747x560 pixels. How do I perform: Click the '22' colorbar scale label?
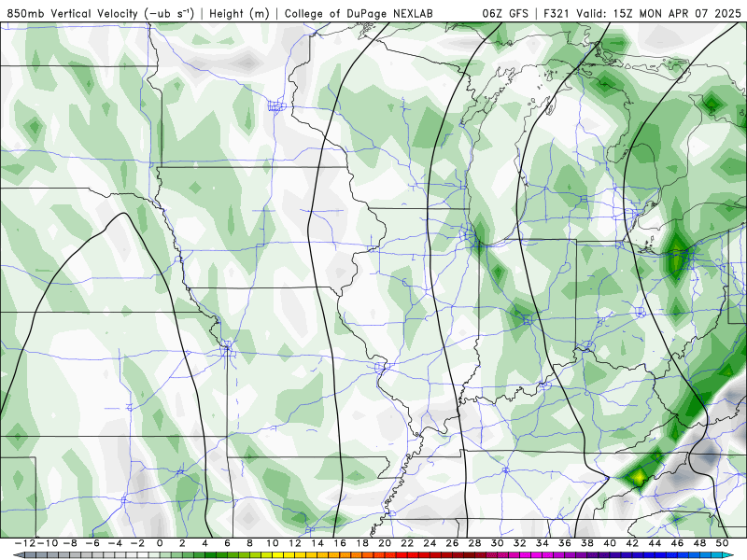(x=407, y=543)
